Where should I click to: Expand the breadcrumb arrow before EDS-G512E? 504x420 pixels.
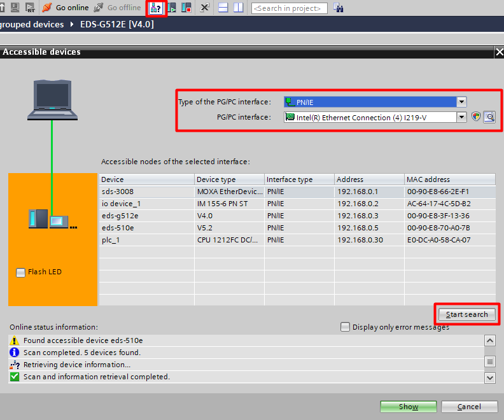tap(72, 24)
